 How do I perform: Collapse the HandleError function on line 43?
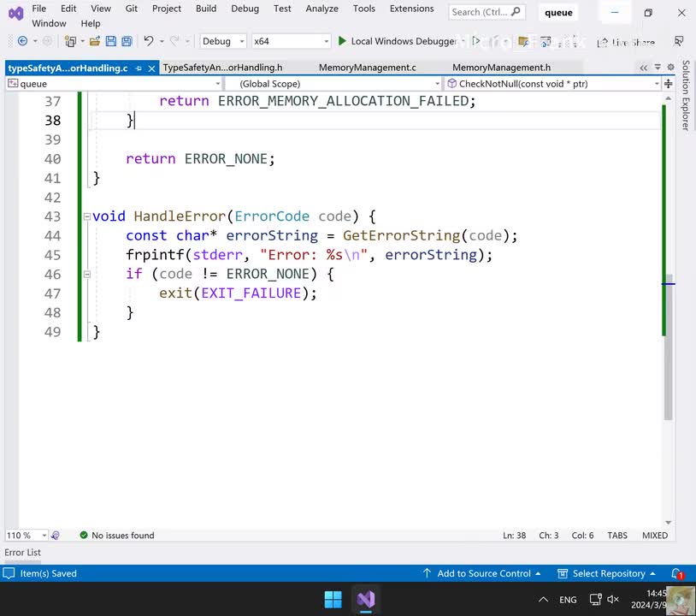86,216
